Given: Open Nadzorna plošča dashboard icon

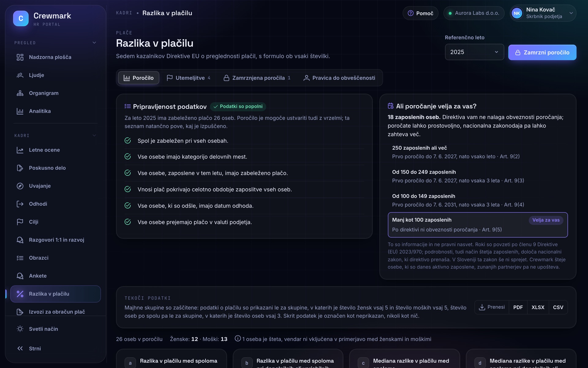Looking at the screenshot, I should click(20, 57).
